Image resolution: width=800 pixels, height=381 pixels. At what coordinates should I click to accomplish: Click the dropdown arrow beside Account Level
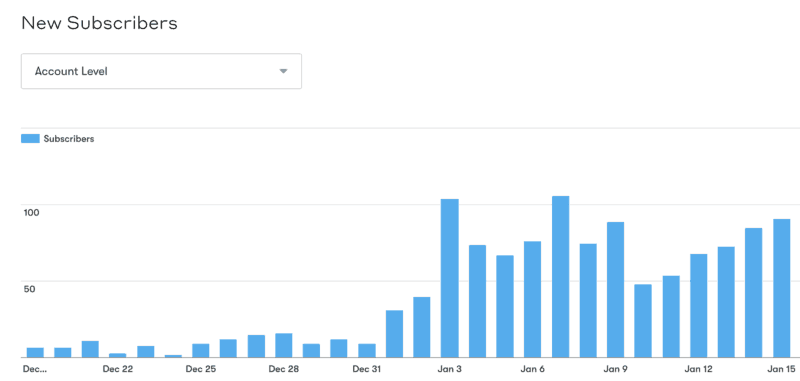pyautogui.click(x=284, y=71)
